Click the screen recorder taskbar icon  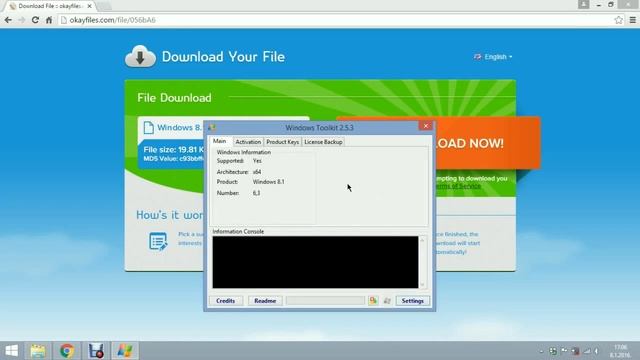point(96,351)
